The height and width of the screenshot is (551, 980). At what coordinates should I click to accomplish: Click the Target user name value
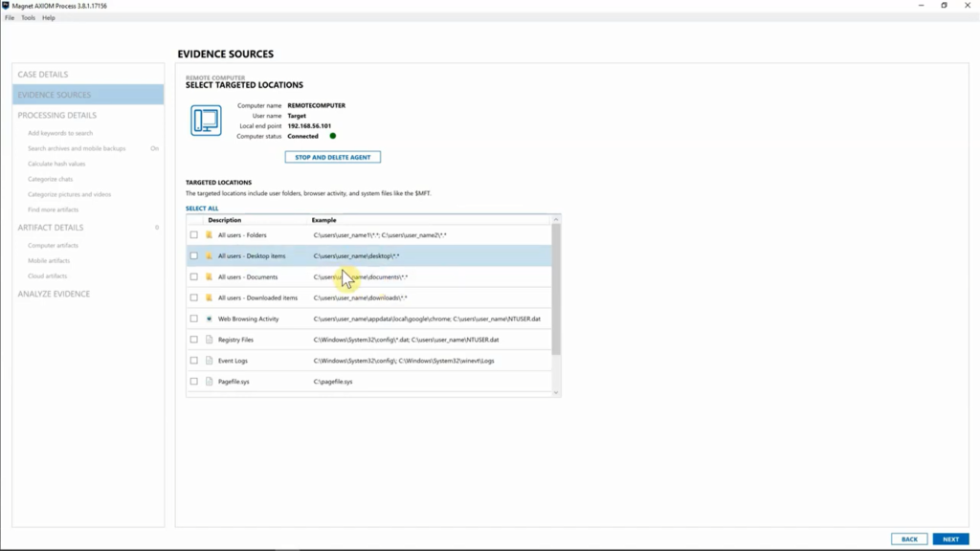[297, 116]
